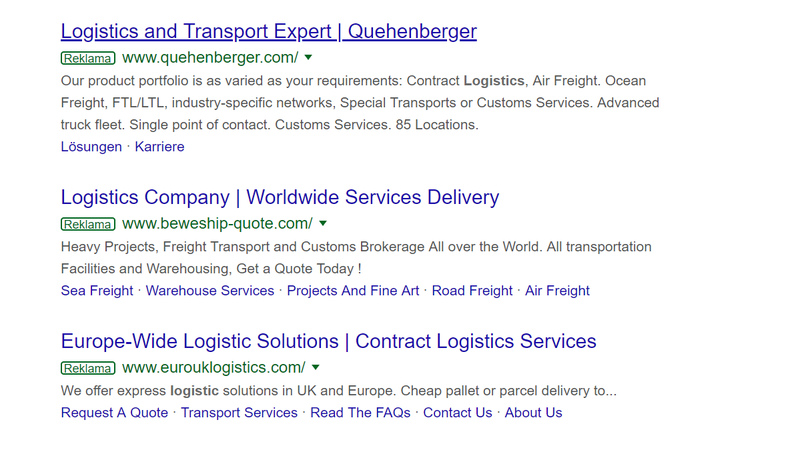
Task: Visit the Sea Freight sitelink
Action: [97, 291]
